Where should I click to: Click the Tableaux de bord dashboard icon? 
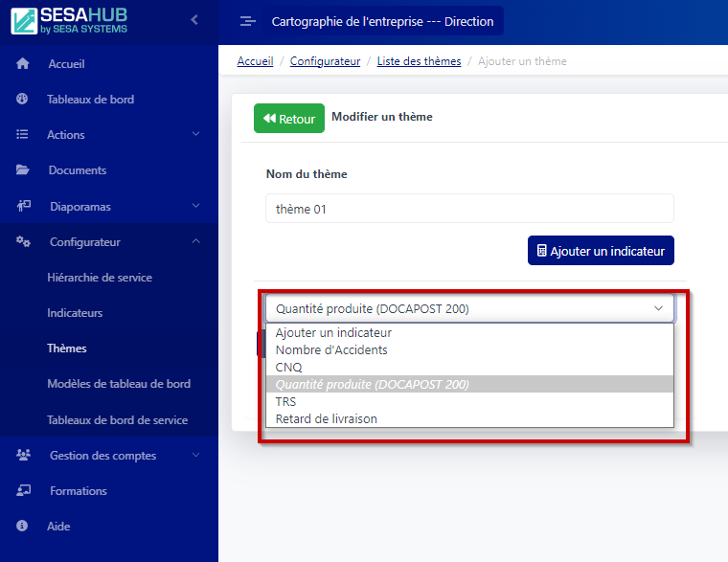[x=23, y=100]
